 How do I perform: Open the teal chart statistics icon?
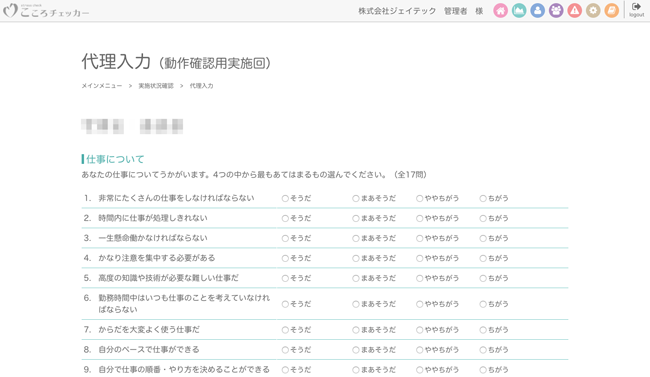[519, 11]
